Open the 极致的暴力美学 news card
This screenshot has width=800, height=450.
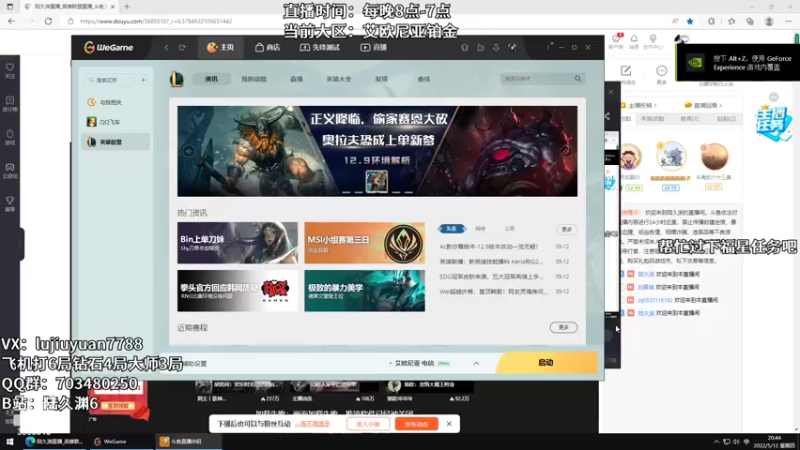point(365,291)
